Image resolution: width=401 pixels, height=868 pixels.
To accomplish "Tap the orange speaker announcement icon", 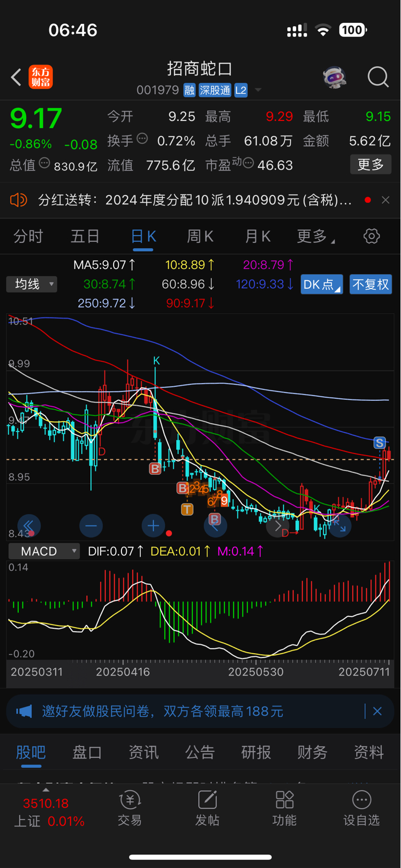I will [x=18, y=200].
